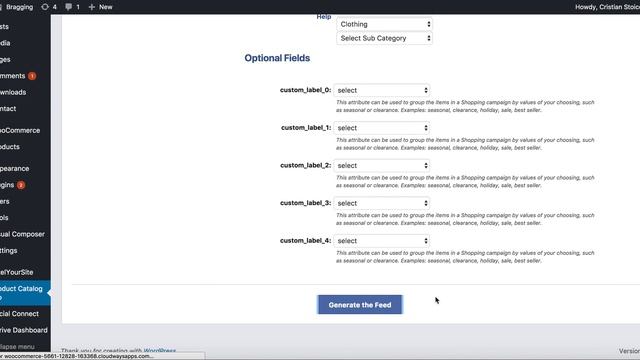
Task: Open the custom_label_3 select dropdown
Action: 382,203
